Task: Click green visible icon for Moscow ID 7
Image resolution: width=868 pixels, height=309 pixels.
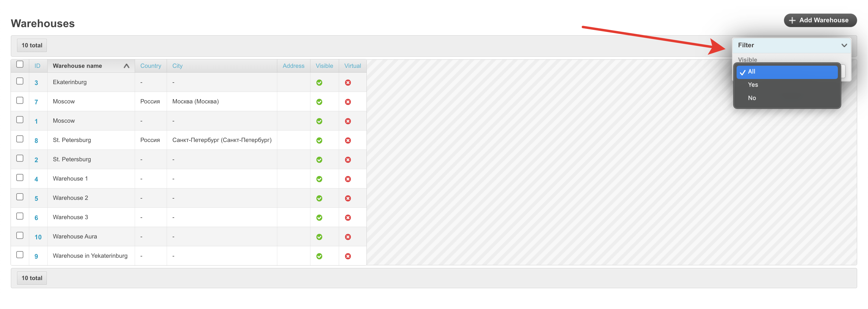Action: (319, 102)
